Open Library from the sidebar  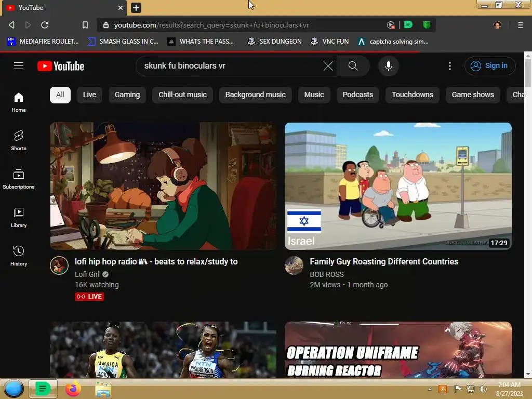point(19,218)
